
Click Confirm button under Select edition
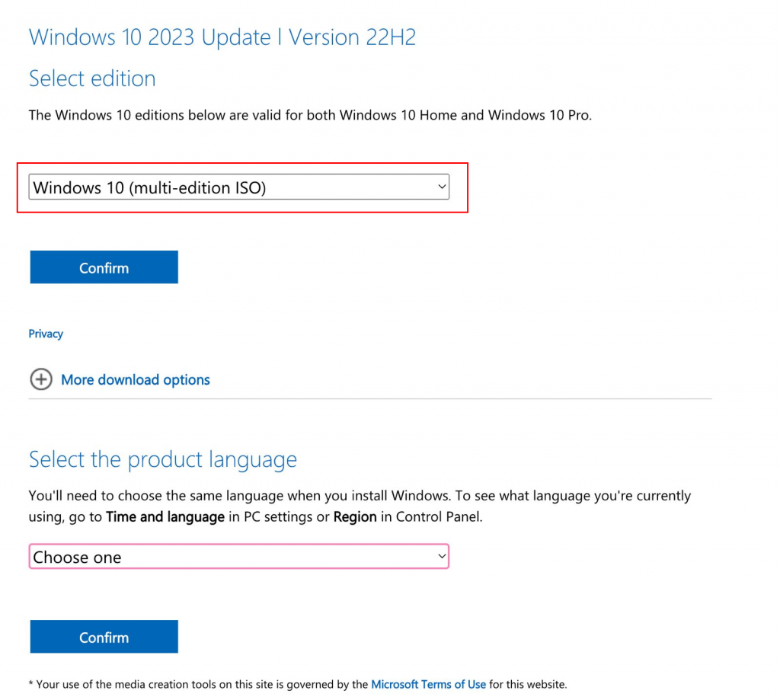104,267
